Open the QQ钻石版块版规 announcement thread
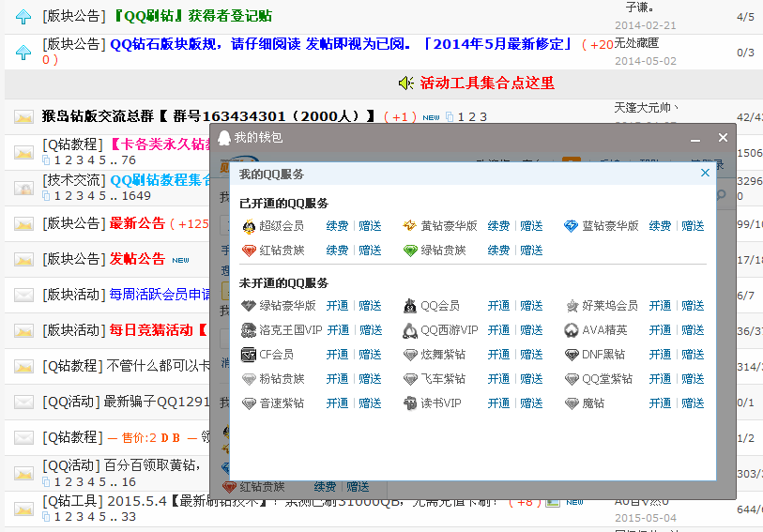The width and height of the screenshot is (763, 532). [341, 44]
